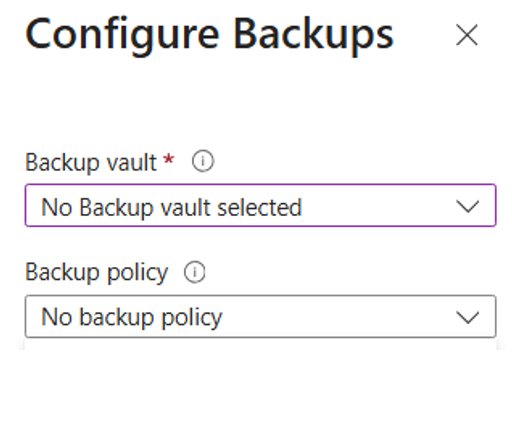Image resolution: width=512 pixels, height=440 pixels.
Task: Click the red required asterisk by Backup vault
Action: click(169, 159)
